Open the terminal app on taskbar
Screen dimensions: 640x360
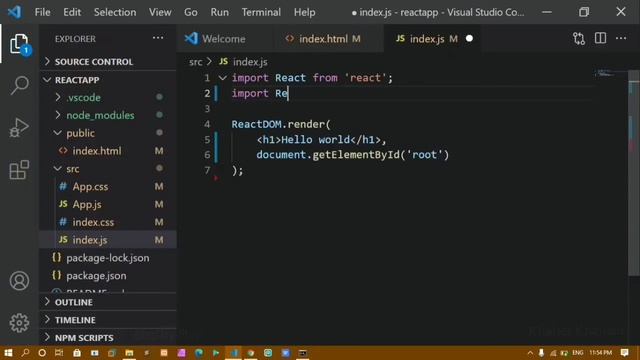point(303,353)
